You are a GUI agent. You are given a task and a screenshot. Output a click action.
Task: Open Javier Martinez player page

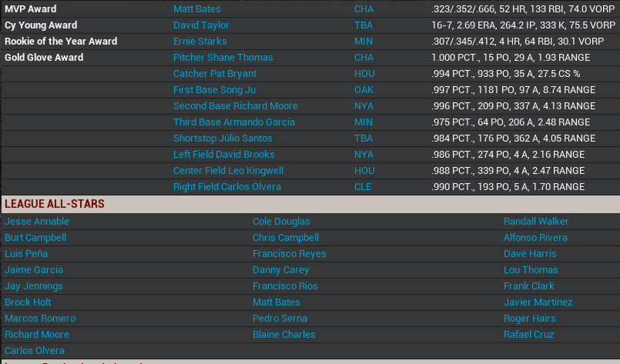point(538,302)
